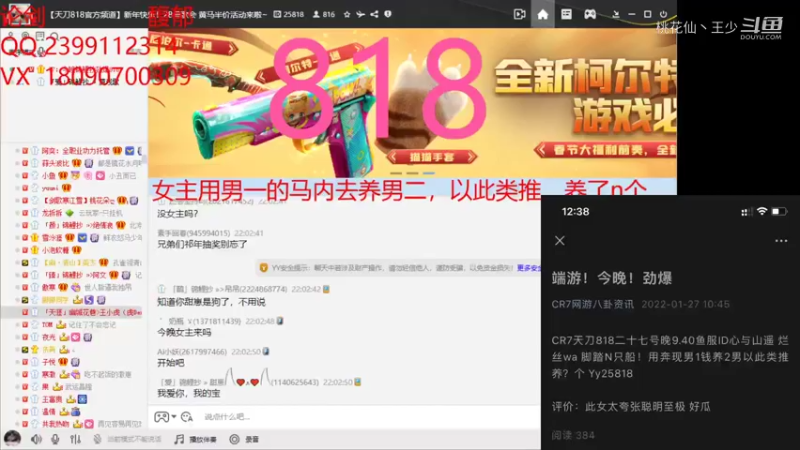Select user yuwei in member list
The image size is (800, 450).
(49, 188)
